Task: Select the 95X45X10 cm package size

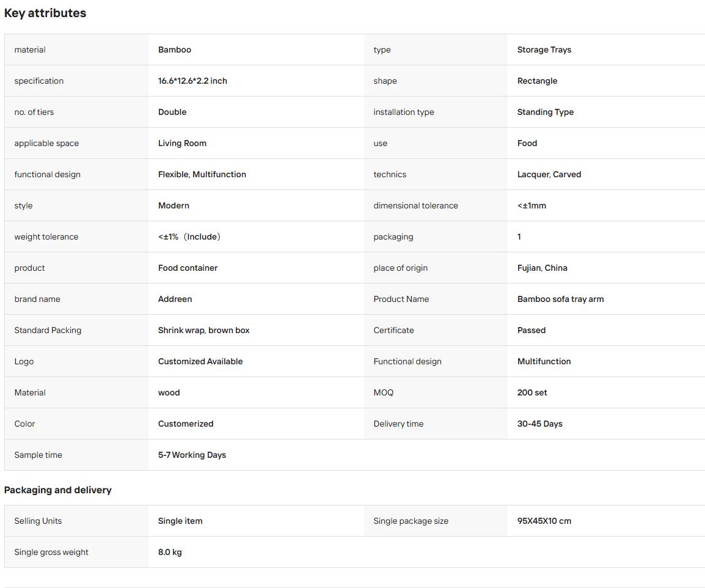Action: 544,521
